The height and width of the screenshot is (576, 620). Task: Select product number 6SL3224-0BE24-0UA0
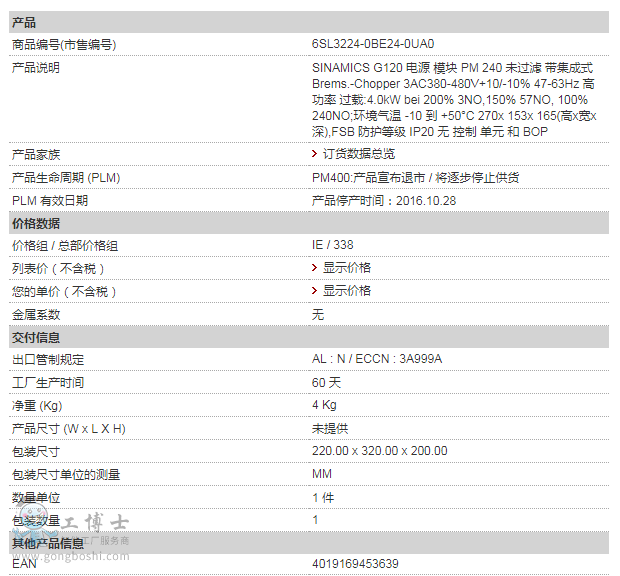tap(373, 45)
